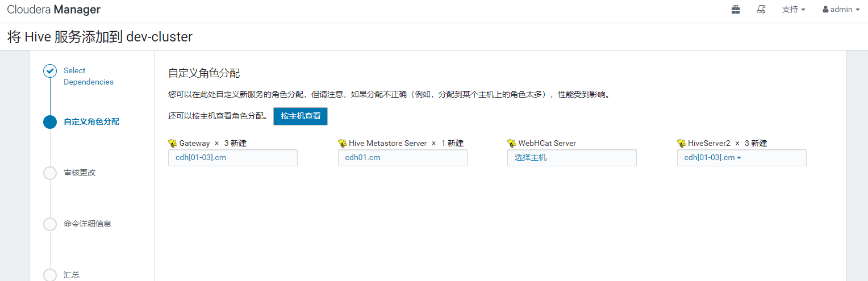Image resolution: width=868 pixels, height=281 pixels.
Task: Click the Gateway × 3 新建 label
Action: 212,144
